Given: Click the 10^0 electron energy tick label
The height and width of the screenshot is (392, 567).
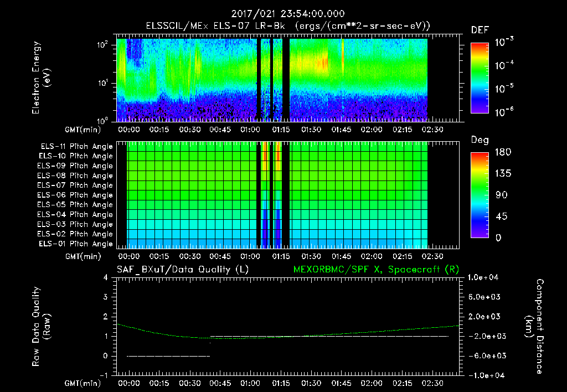Looking at the screenshot, I should (102, 121).
